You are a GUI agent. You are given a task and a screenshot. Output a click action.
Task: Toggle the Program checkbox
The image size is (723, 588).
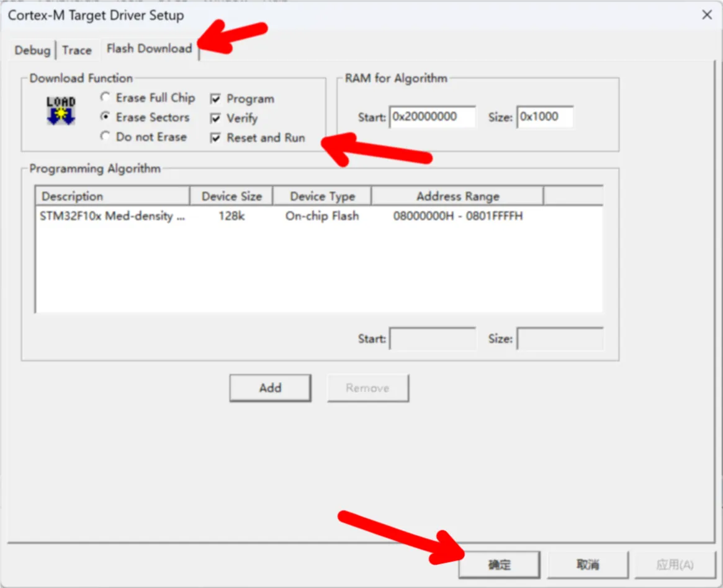tap(242, 99)
